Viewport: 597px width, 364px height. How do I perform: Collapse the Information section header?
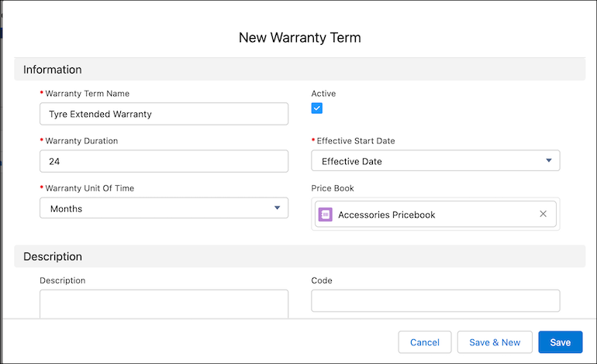pos(53,70)
